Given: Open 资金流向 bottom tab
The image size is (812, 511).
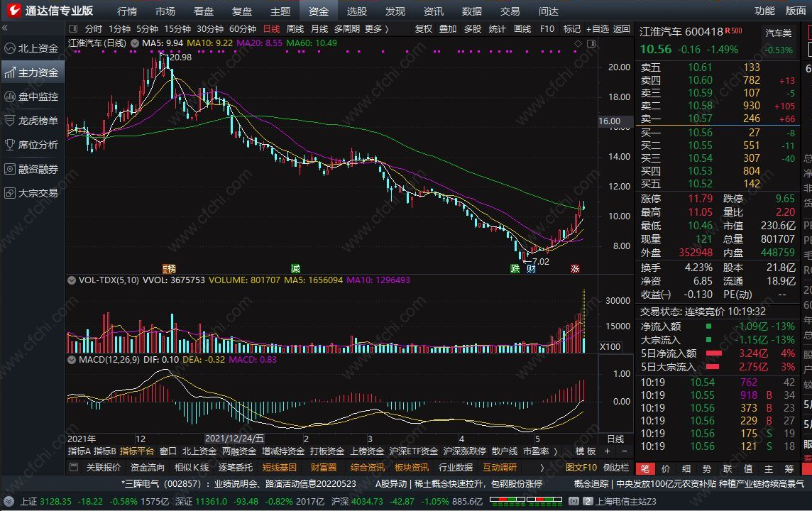Looking at the screenshot, I should pyautogui.click(x=147, y=468).
